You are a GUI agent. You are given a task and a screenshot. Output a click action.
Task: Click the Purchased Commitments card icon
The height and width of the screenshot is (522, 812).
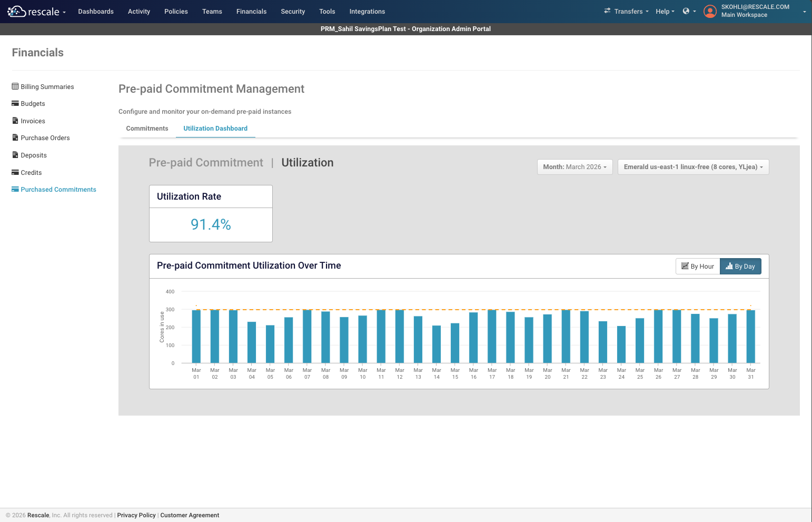pos(15,189)
